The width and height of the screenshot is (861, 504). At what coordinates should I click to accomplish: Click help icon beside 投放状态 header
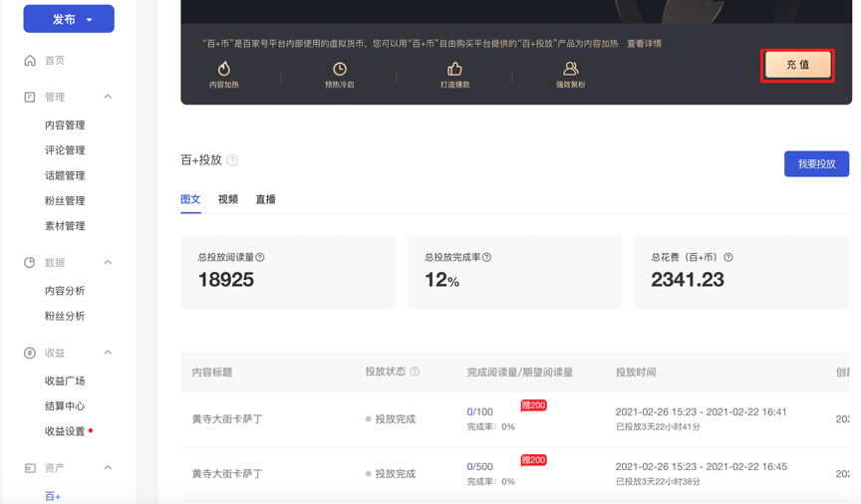415,372
